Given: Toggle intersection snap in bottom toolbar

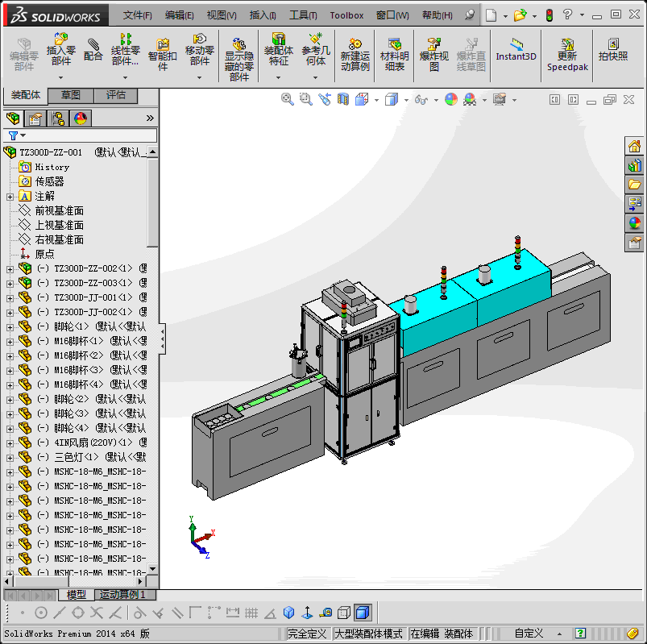Looking at the screenshot, I should 97,613.
